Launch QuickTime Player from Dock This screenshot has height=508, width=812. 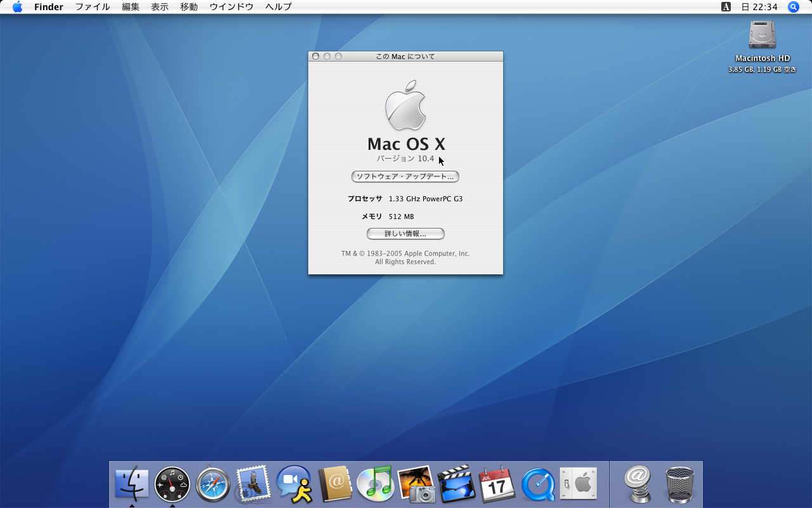537,485
